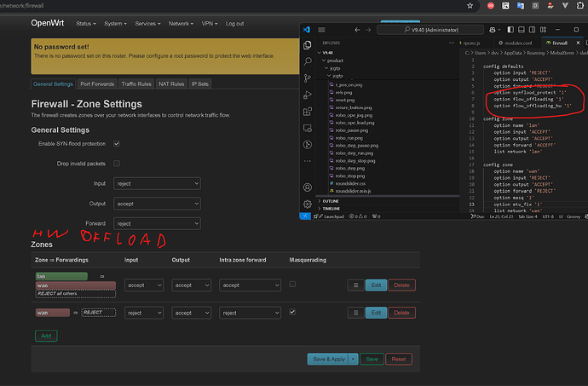Screen dimensions: 588x386
Task: Switch to the Port Forwards tab
Action: (97, 84)
